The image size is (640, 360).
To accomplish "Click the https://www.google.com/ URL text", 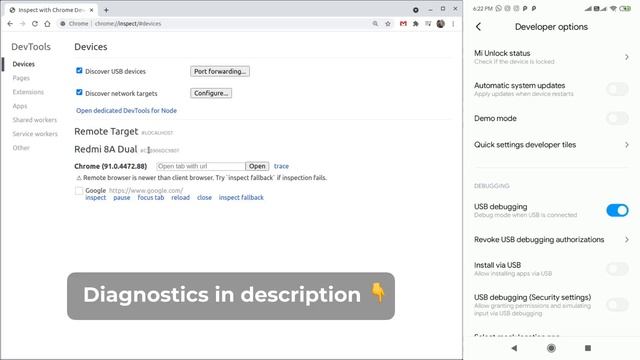I will (x=146, y=191).
